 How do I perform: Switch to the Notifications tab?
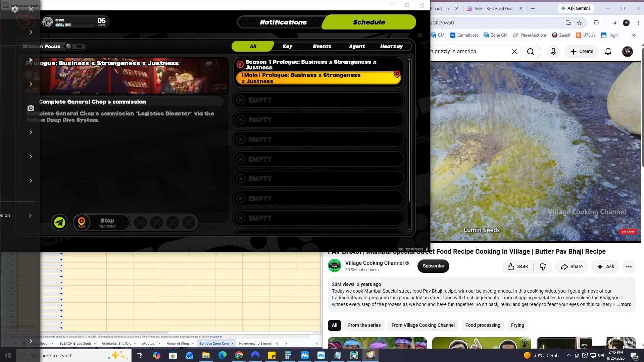pyautogui.click(x=283, y=22)
